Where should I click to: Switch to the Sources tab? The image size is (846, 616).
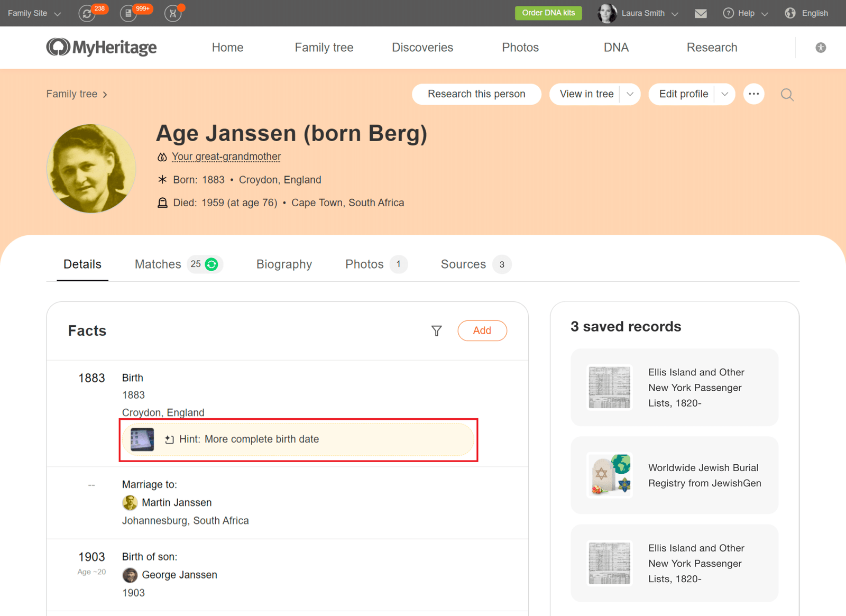(x=463, y=264)
